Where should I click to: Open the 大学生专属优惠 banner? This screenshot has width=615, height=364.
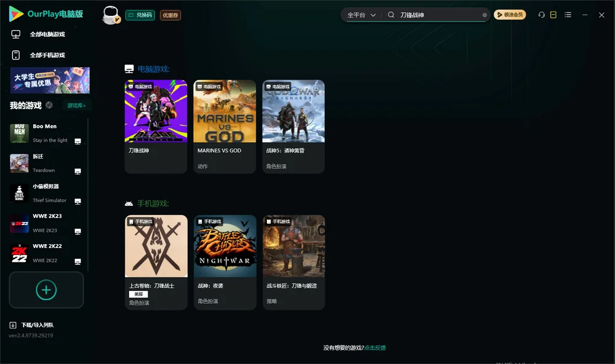(50, 81)
